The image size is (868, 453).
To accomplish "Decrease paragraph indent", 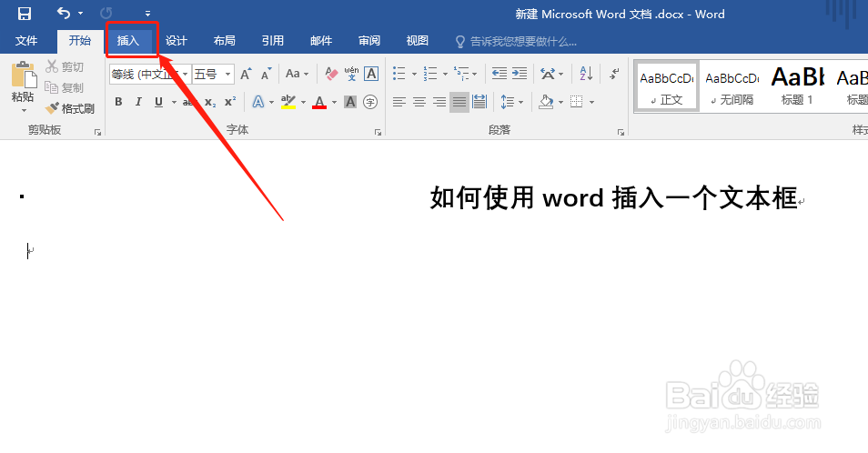I will pos(500,74).
